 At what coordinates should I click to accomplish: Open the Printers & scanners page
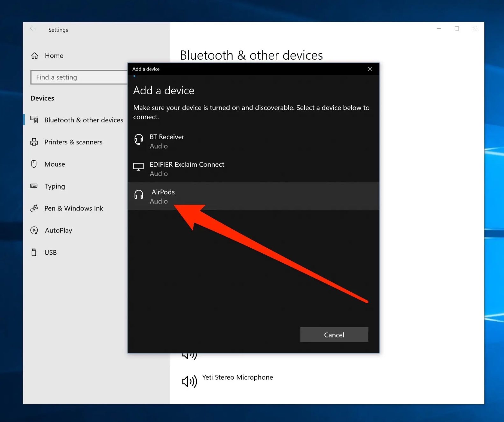coord(73,142)
